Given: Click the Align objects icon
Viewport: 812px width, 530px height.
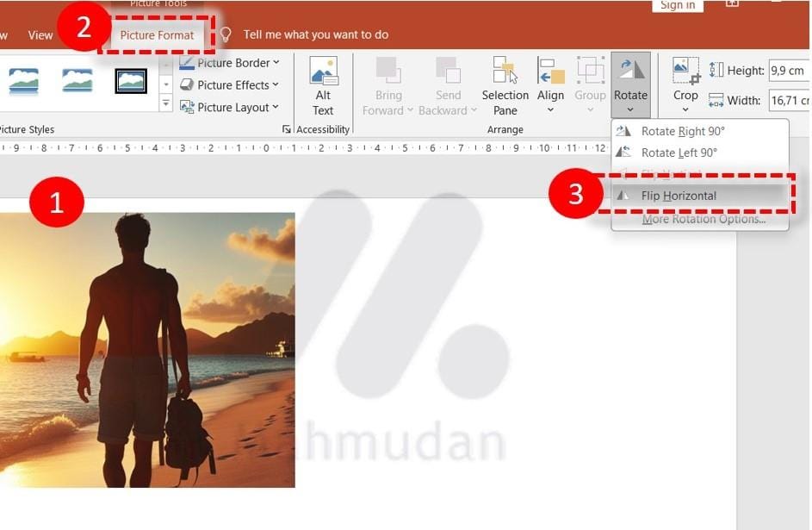Looking at the screenshot, I should pos(550,72).
